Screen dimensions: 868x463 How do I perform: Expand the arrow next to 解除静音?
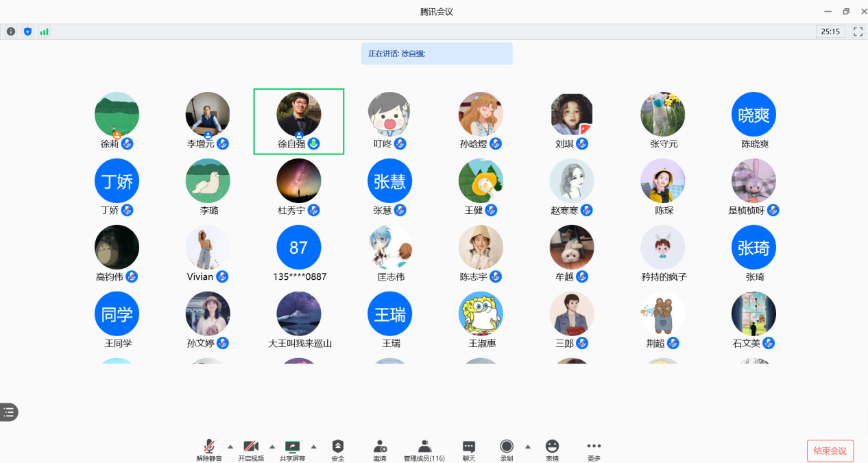click(x=230, y=446)
